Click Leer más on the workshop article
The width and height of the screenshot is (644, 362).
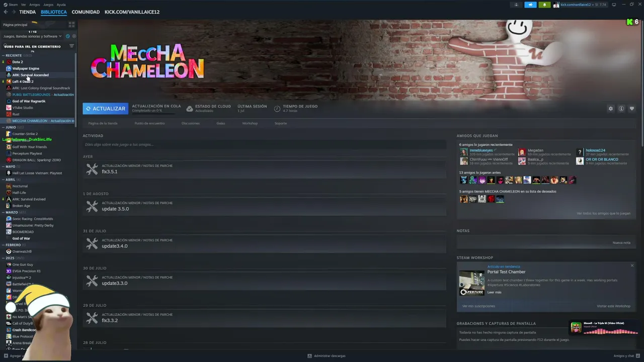pyautogui.click(x=494, y=292)
